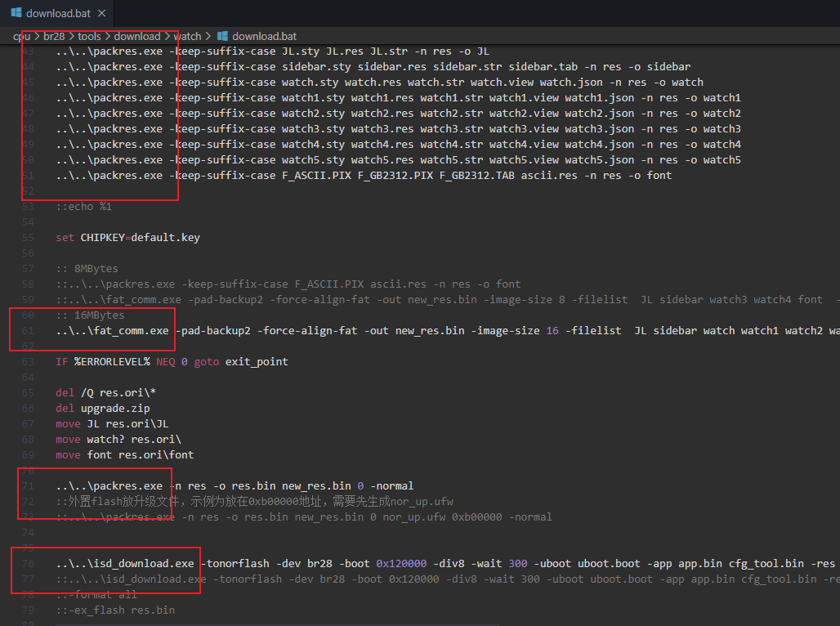Click the 'move font res.ori\font' line
This screenshot has height=626, width=840.
pos(125,455)
